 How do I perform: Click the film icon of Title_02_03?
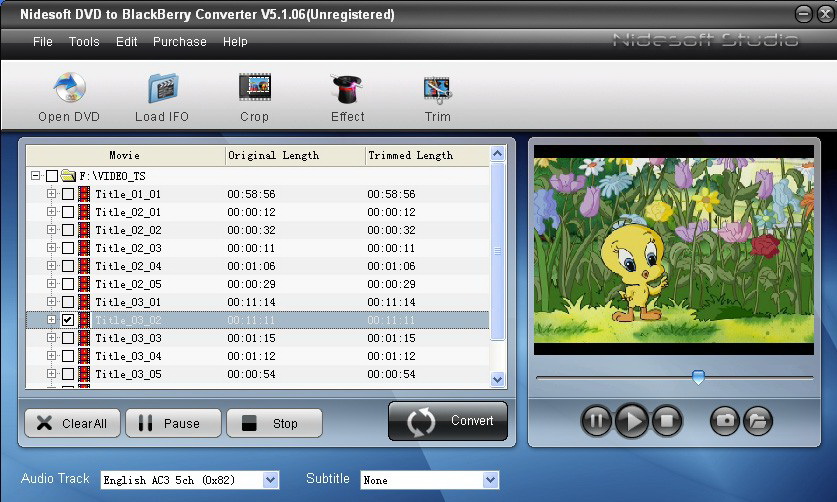coord(84,248)
